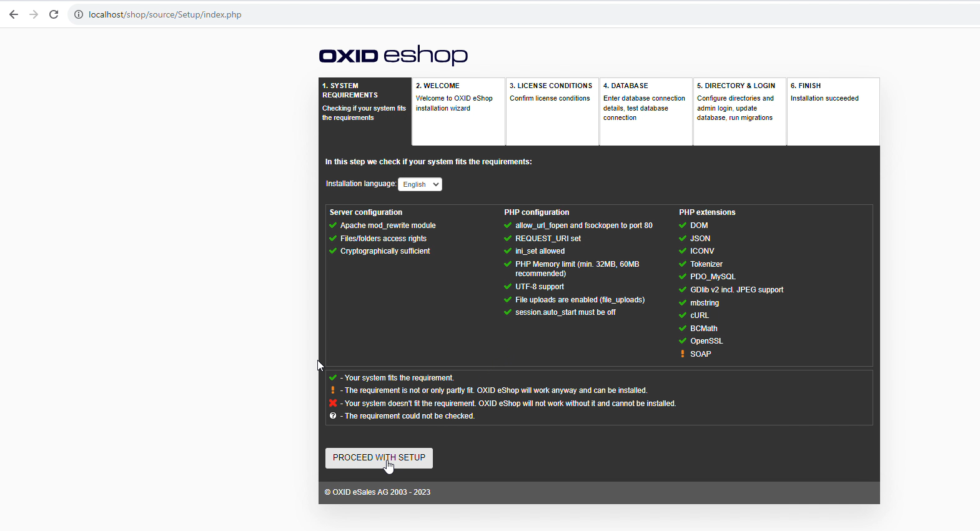Image resolution: width=980 pixels, height=531 pixels.
Task: Click the green checkmark beside Apache mod_rewrite module
Action: pyautogui.click(x=333, y=226)
